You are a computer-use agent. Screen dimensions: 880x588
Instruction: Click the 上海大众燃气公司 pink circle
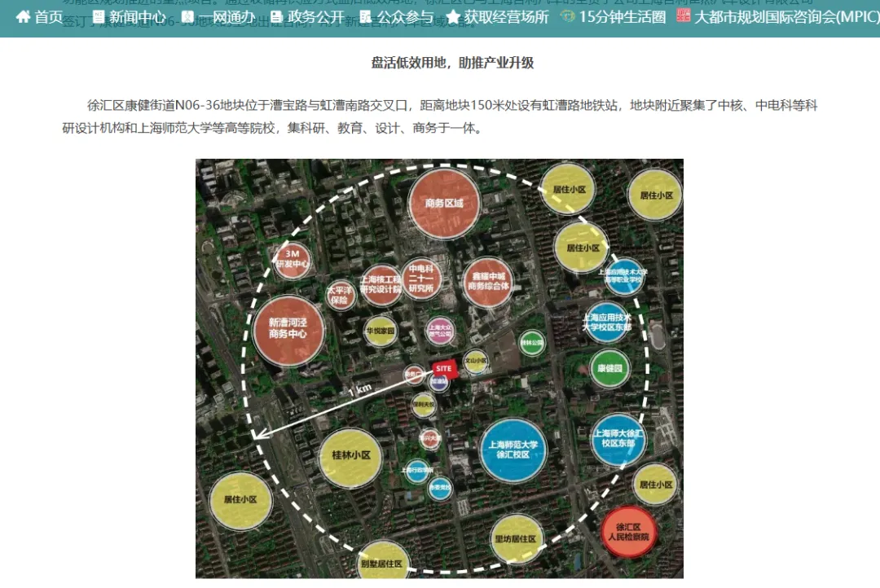tap(439, 331)
